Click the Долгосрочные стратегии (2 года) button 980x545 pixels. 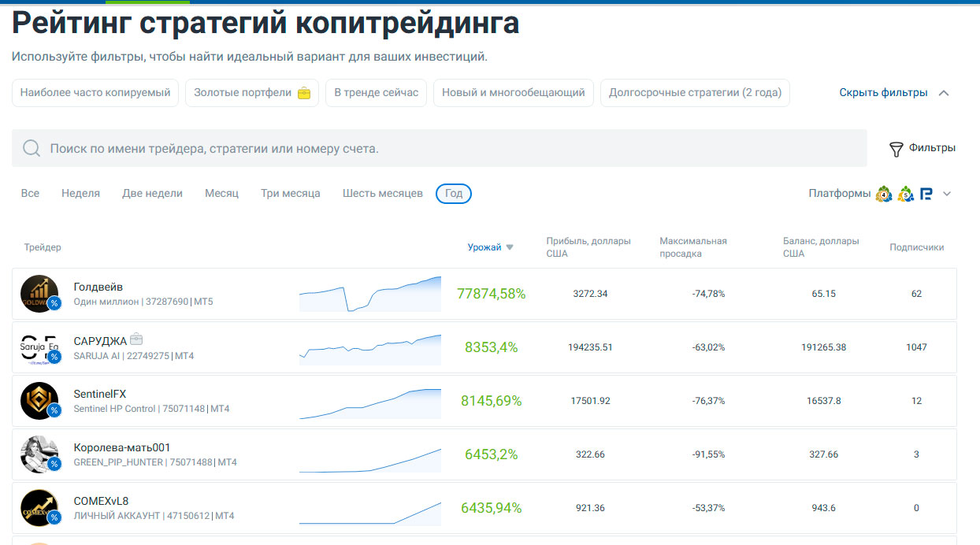pos(695,93)
